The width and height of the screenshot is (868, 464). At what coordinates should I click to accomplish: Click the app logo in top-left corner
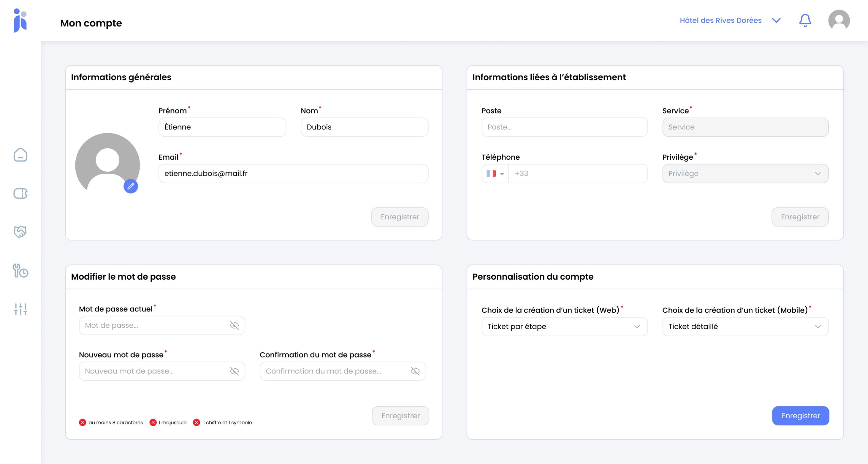20,20
